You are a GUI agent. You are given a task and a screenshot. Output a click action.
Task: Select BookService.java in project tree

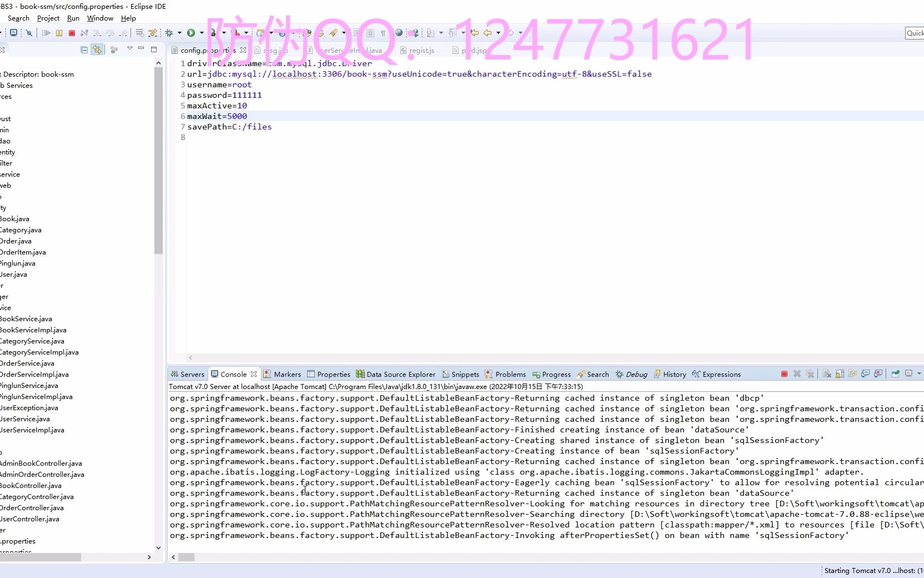pos(26,318)
